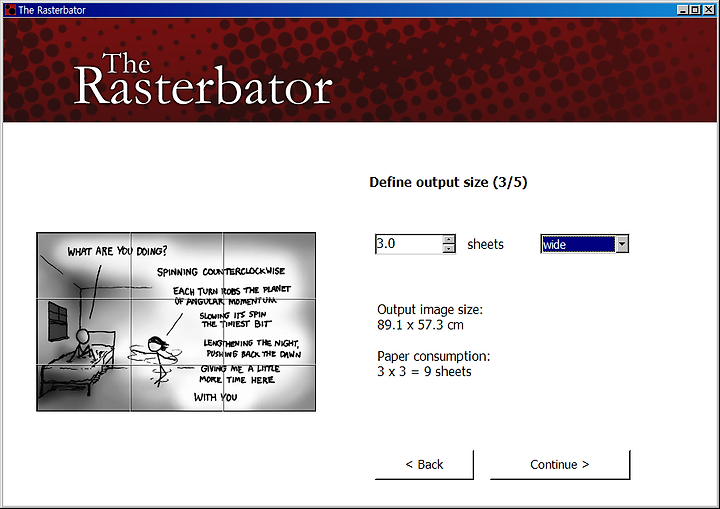The image size is (720, 509).
Task: Click The Rasterbator banner logo
Action: click(202, 78)
